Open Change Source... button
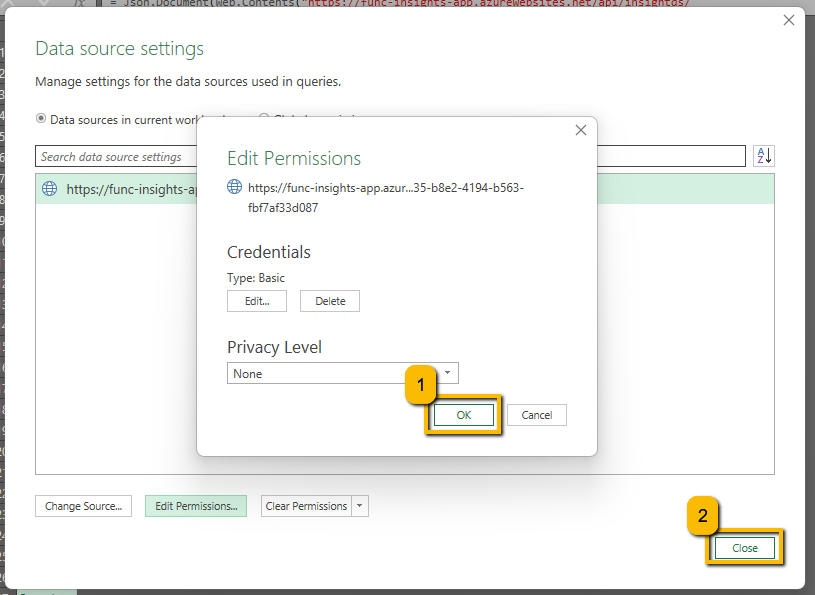The image size is (815, 595). [x=83, y=506]
